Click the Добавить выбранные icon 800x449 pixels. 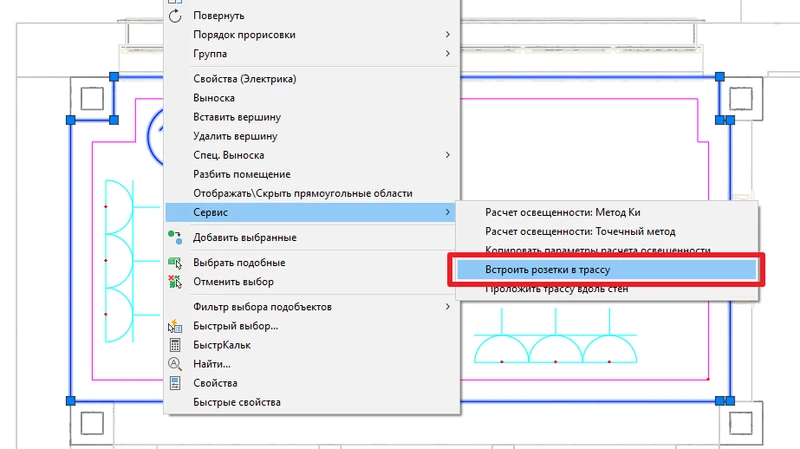pyautogui.click(x=176, y=237)
